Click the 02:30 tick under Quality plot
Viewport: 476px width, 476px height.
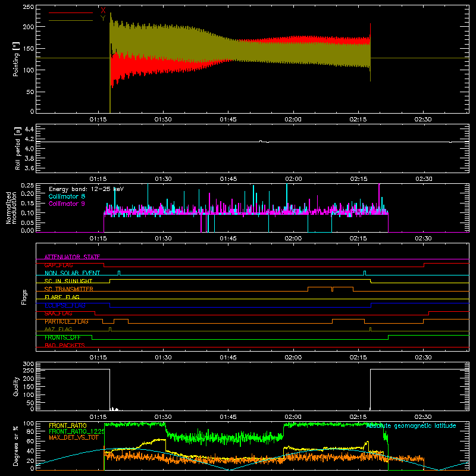pyautogui.click(x=423, y=417)
